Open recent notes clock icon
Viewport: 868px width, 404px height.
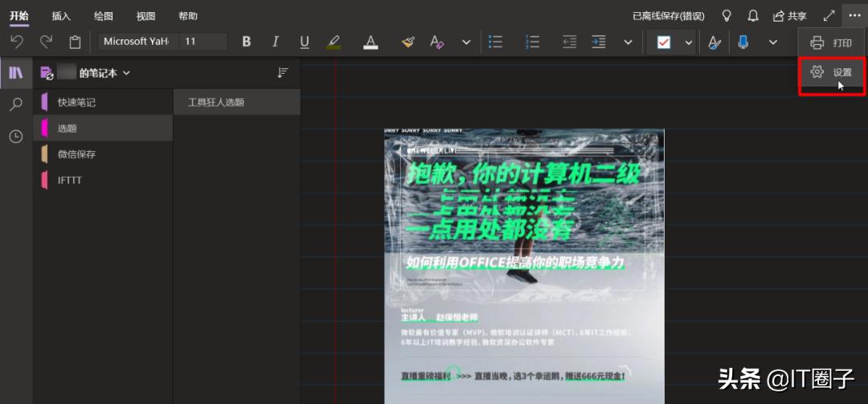tap(16, 137)
